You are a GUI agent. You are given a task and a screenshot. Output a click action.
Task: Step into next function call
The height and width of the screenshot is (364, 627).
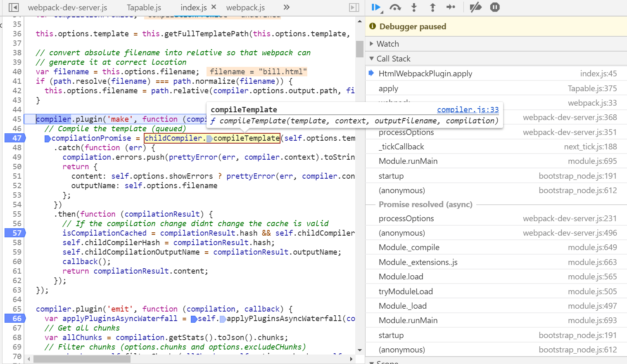(x=414, y=7)
